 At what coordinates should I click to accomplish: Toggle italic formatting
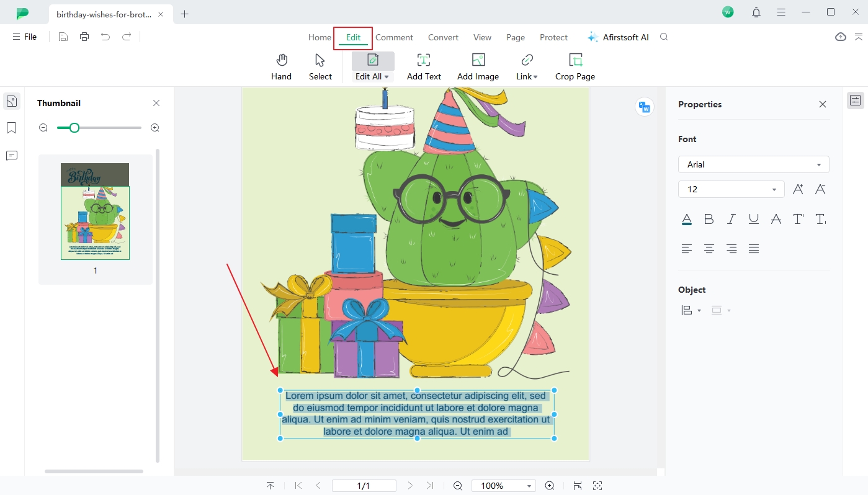coord(732,219)
